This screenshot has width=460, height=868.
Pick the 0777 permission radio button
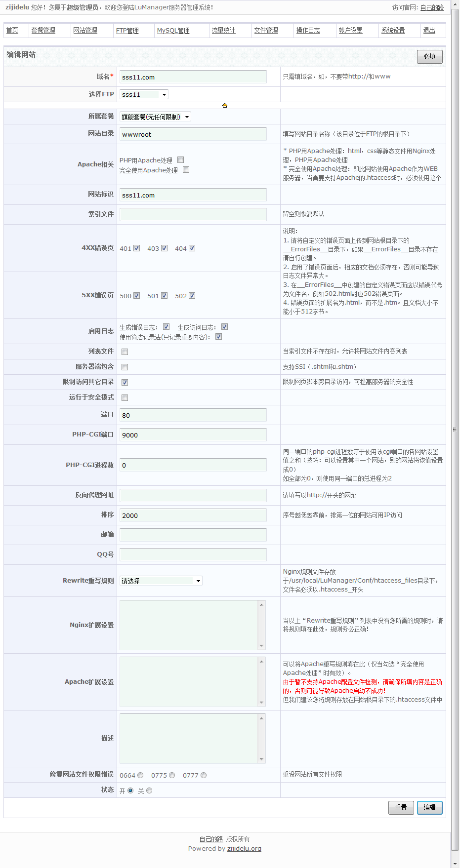(x=204, y=775)
